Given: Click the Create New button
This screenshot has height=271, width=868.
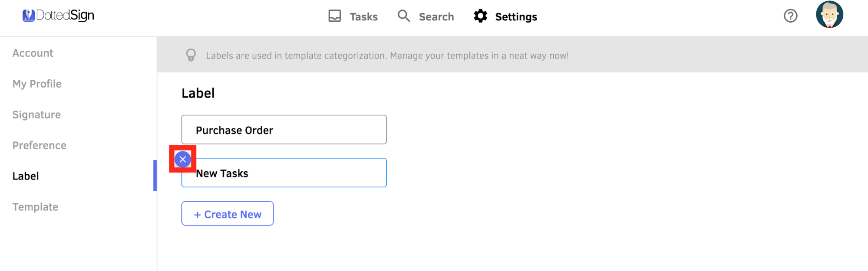Looking at the screenshot, I should click(x=228, y=213).
